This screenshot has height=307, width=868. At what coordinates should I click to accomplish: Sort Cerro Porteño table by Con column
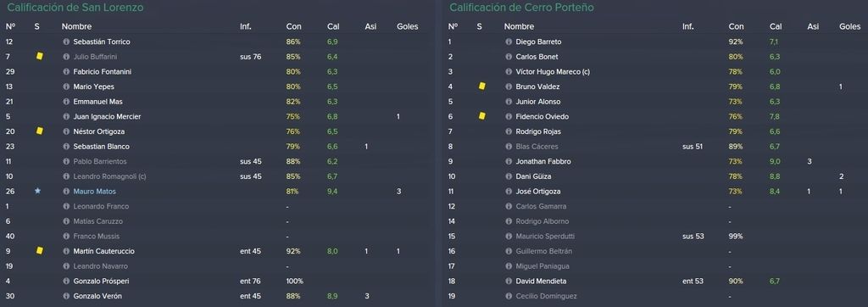[x=737, y=26]
